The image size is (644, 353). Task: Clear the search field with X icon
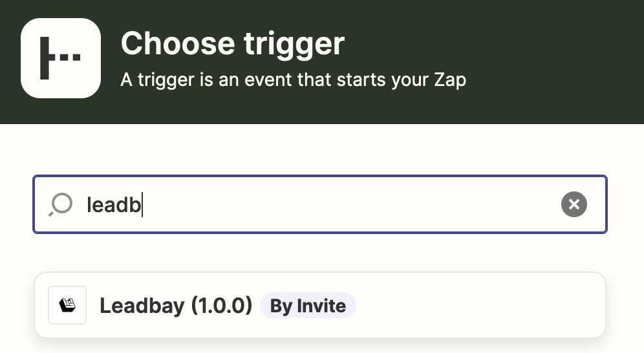click(x=574, y=205)
